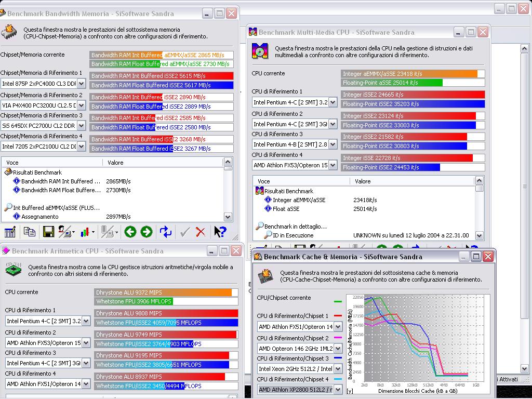Viewport: 532px width, 399px height.
Task: Click the magenta legend line for Riferimento/Chipset 2
Action: tap(338, 338)
